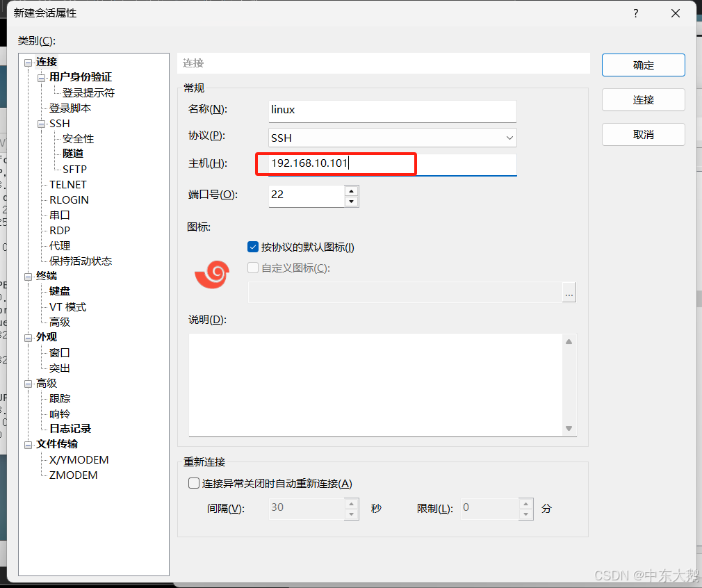Increase the 间隔 interval stepper
Image resolution: width=702 pixels, height=588 pixels.
352,504
